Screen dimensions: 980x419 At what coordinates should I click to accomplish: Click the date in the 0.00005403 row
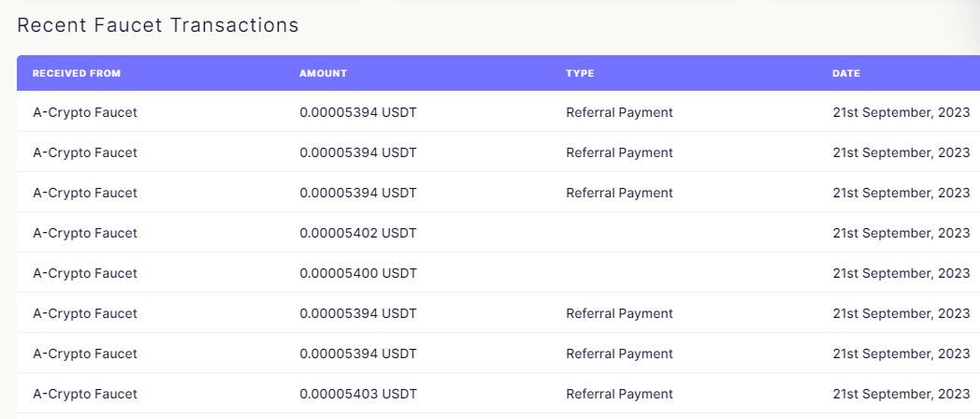point(901,394)
